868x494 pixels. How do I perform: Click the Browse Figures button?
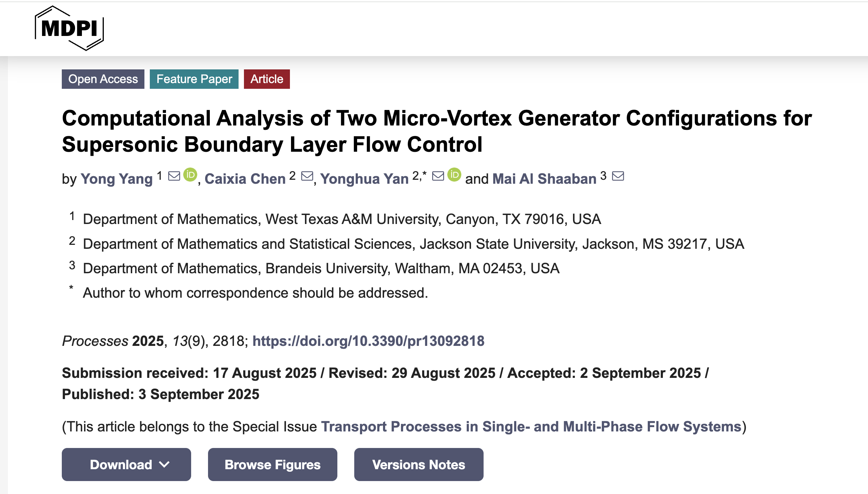(272, 464)
